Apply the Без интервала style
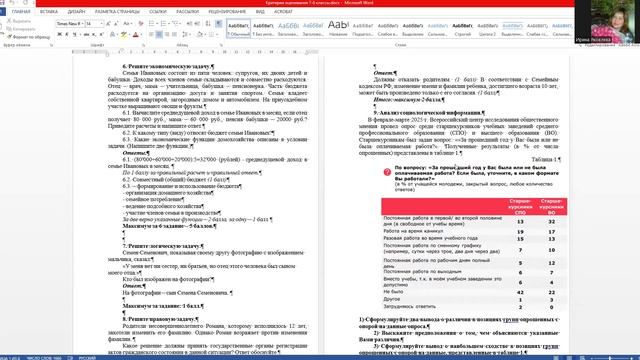Screen dimensions: 640x360 pos(263,29)
